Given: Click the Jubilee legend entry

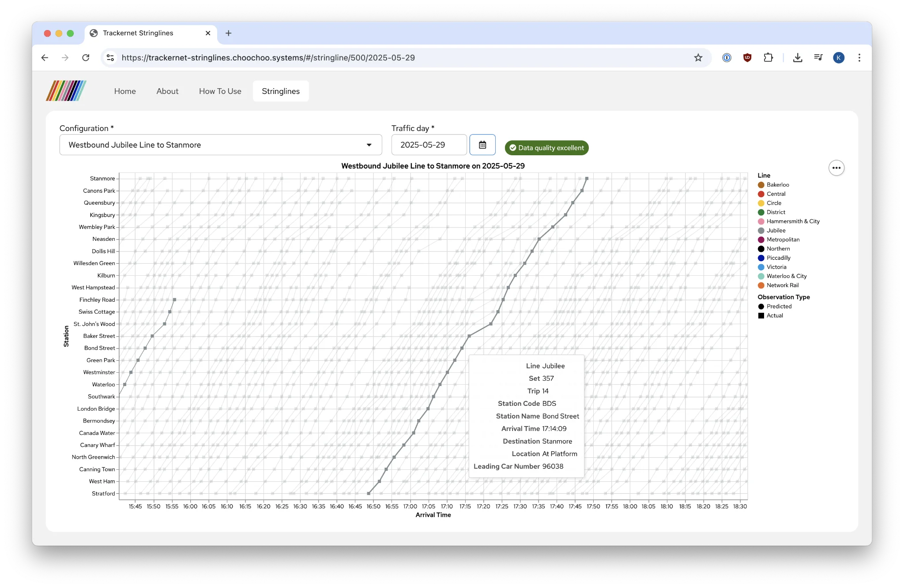Looking at the screenshot, I should pos(772,231).
